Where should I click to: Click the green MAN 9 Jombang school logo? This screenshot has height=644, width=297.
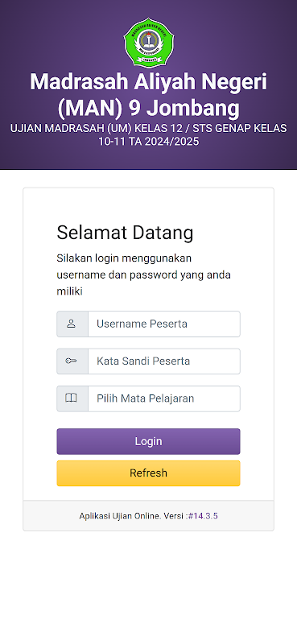pos(149,45)
